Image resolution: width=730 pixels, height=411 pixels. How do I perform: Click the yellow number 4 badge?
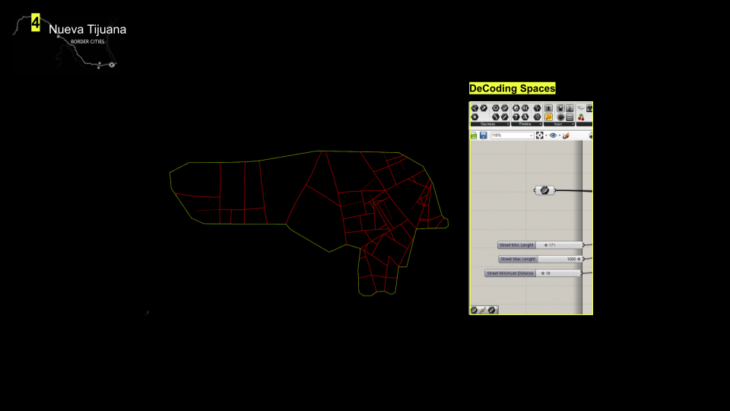coord(36,22)
